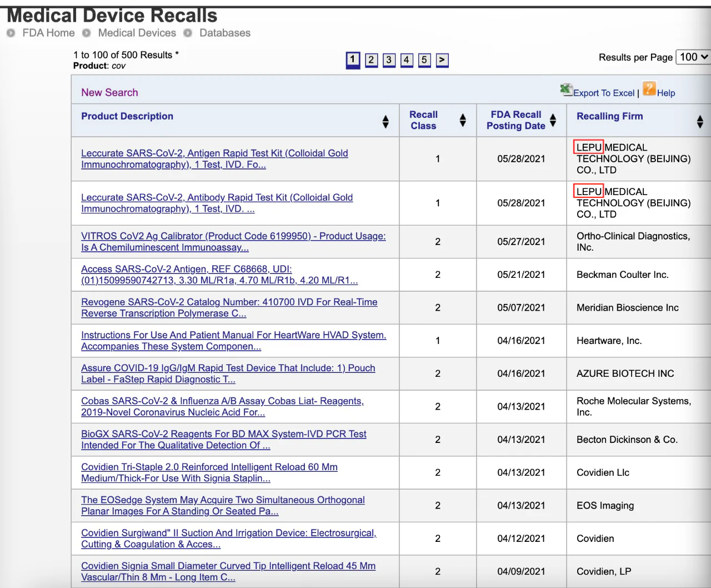The height and width of the screenshot is (588, 711).
Task: Open the FDA Home breadcrumb link
Action: point(48,33)
